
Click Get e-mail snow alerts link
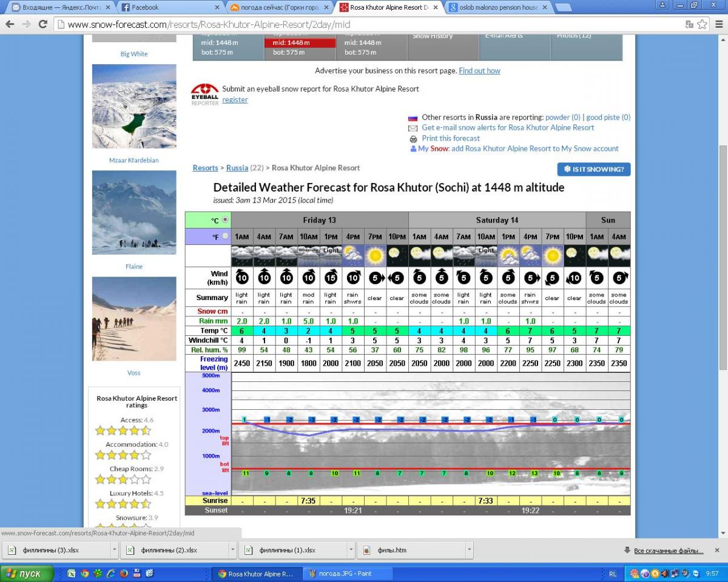[508, 128]
